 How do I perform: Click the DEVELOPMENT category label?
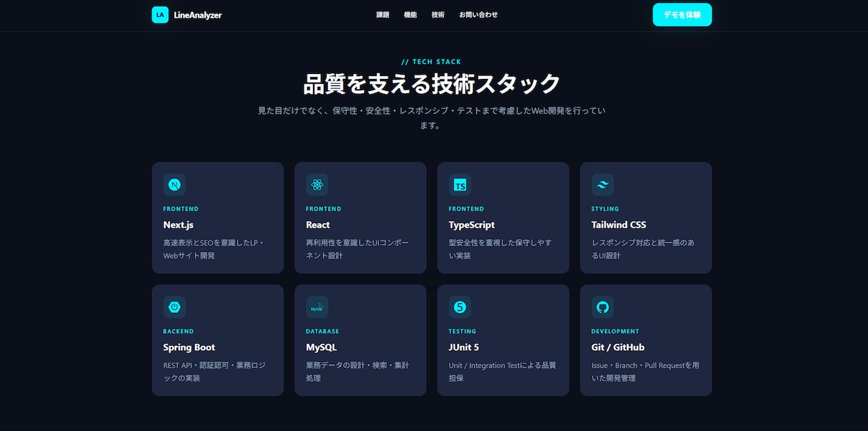pyautogui.click(x=615, y=331)
